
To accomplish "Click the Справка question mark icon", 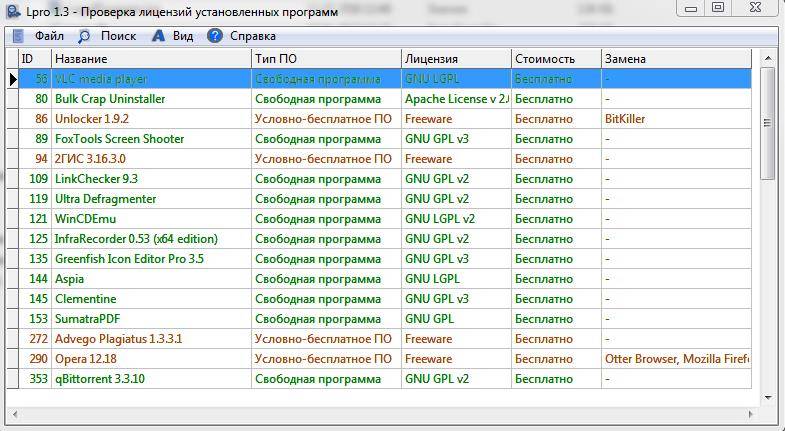I will [x=215, y=36].
